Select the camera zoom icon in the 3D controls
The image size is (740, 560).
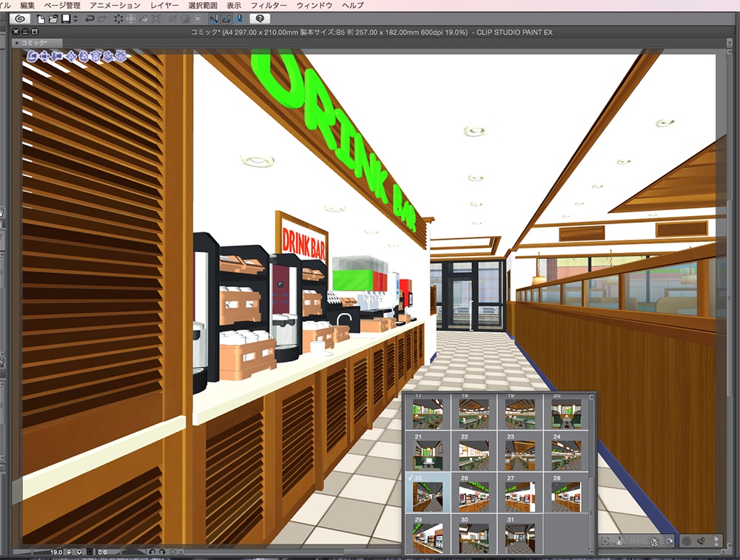pos(56,56)
